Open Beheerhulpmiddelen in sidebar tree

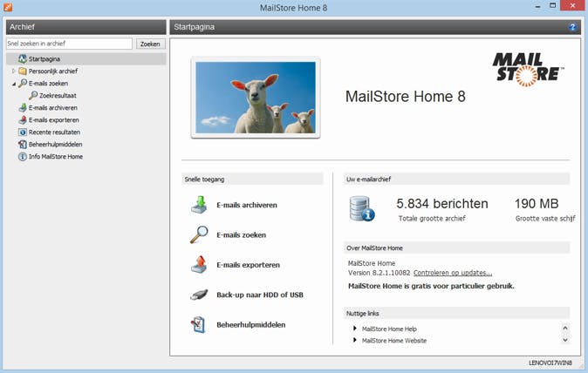[x=55, y=144]
